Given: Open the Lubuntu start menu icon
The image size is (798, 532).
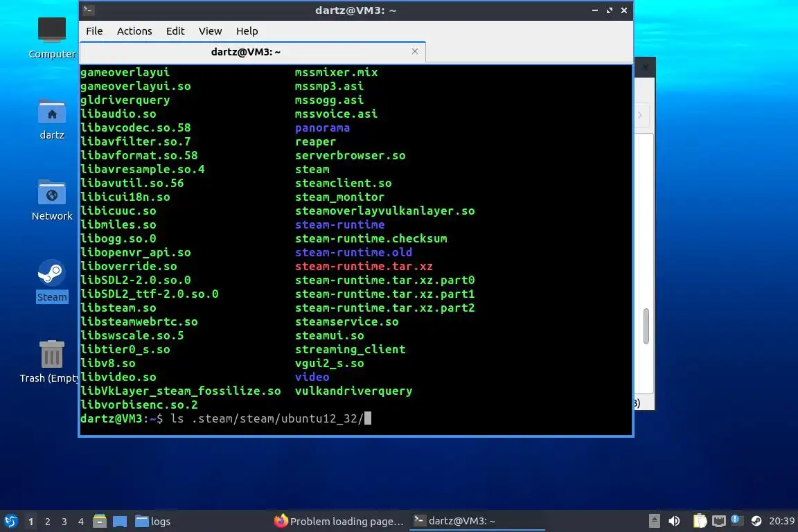Looking at the screenshot, I should coord(11,521).
